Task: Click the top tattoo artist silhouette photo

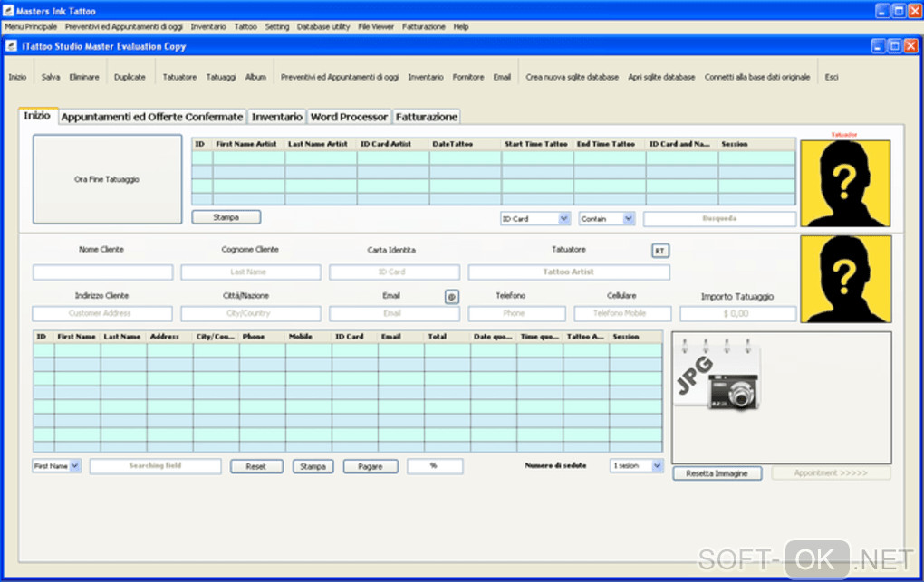Action: point(844,183)
